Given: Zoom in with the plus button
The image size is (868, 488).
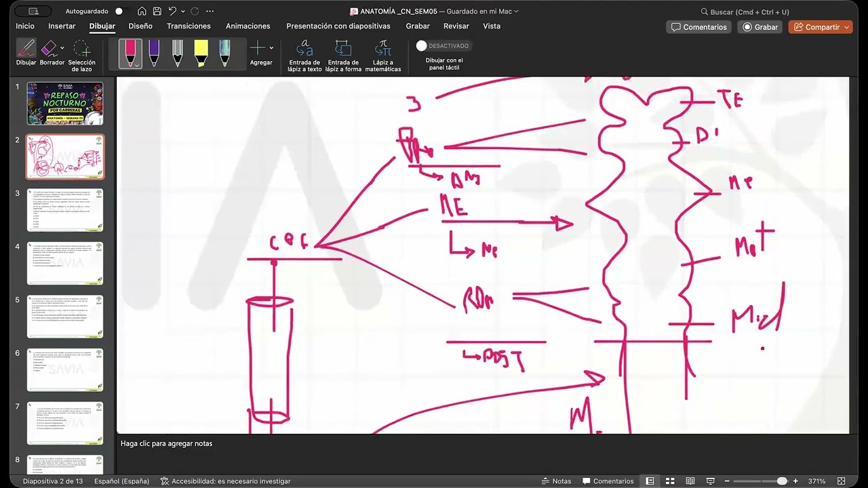Looking at the screenshot, I should 795,481.
